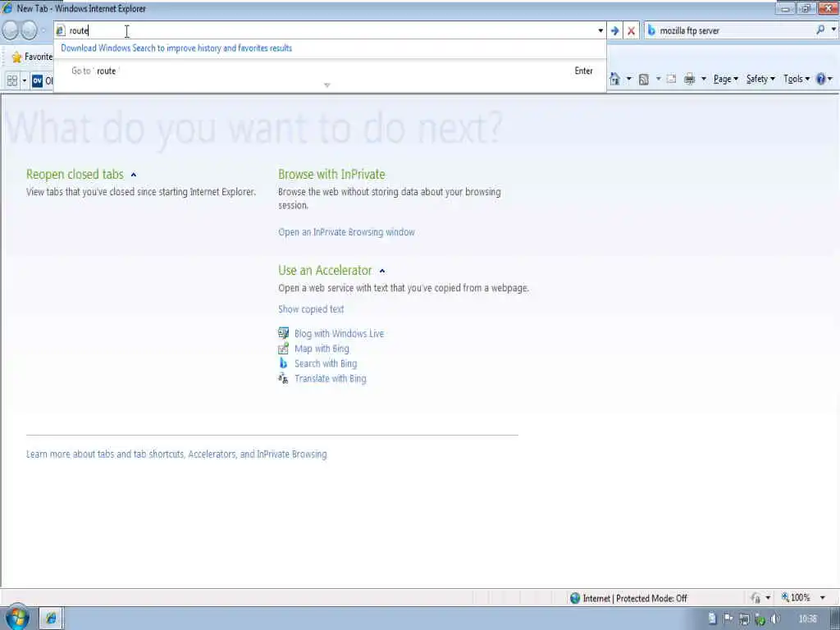This screenshot has width=840, height=630.
Task: Click Translate with Bing link text
Action: click(x=330, y=379)
